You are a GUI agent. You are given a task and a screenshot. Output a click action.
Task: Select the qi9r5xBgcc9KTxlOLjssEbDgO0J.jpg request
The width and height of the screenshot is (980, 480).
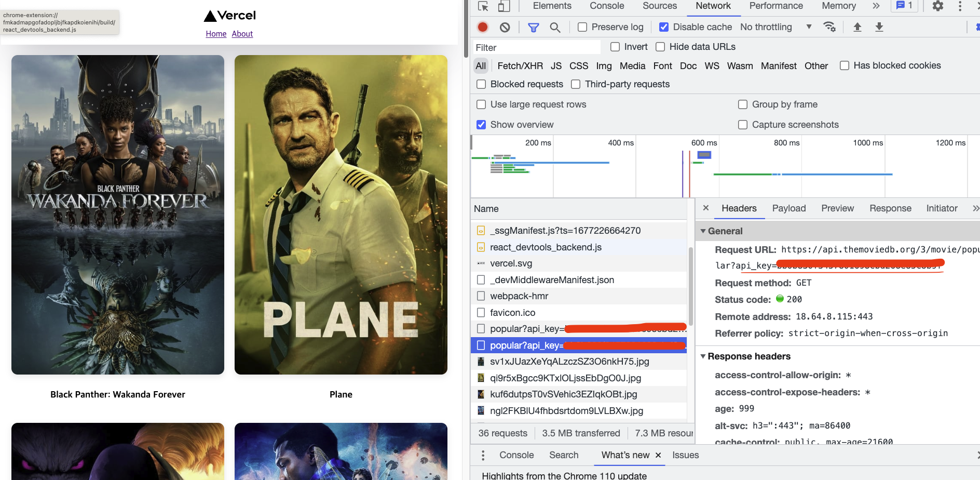579,378
